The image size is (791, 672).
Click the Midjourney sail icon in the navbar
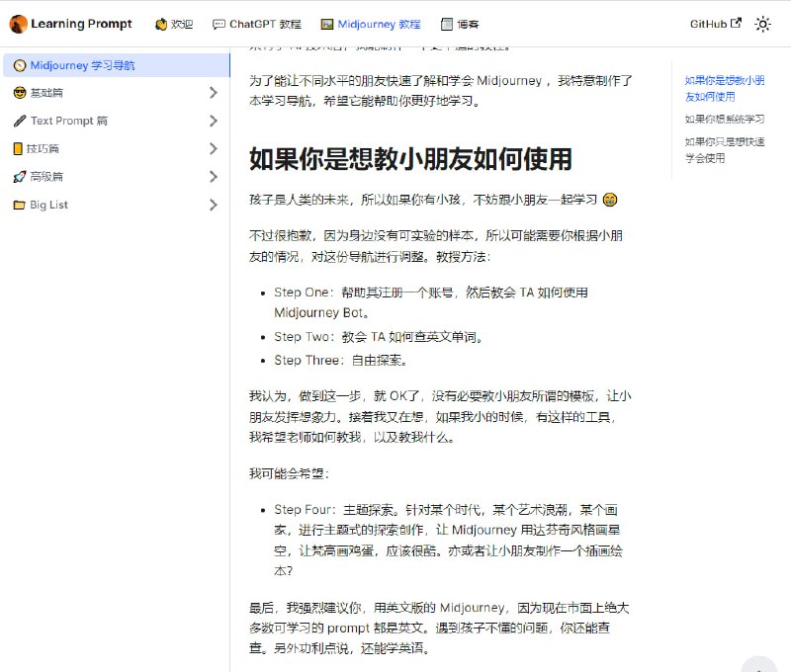tap(329, 24)
